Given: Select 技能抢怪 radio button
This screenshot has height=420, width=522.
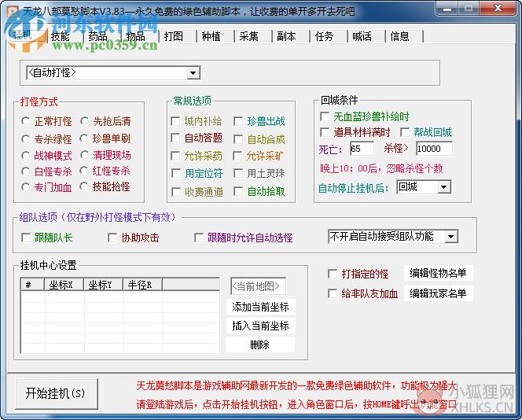Looking at the screenshot, I should [x=85, y=186].
